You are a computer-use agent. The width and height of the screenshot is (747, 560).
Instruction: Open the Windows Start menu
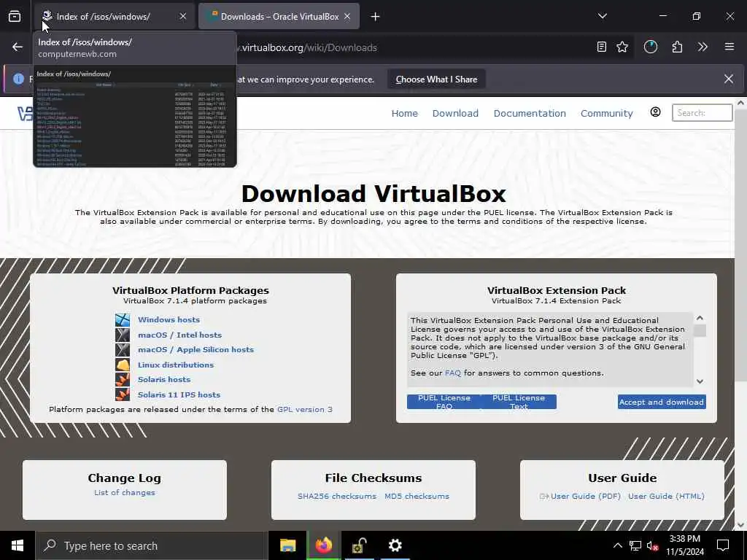[18, 545]
